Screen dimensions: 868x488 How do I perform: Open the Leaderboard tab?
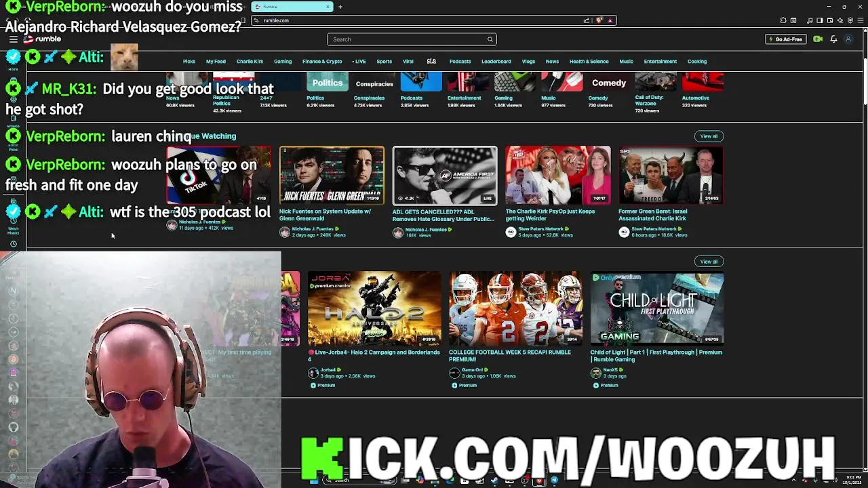tap(496, 62)
